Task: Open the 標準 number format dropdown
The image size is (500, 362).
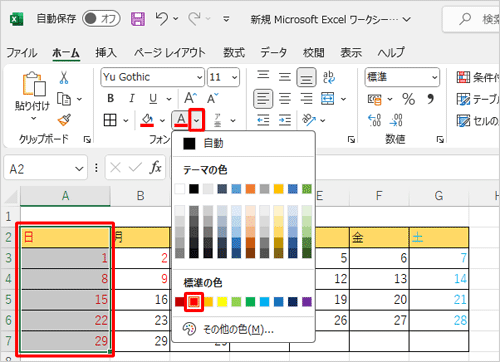Action: point(435,77)
